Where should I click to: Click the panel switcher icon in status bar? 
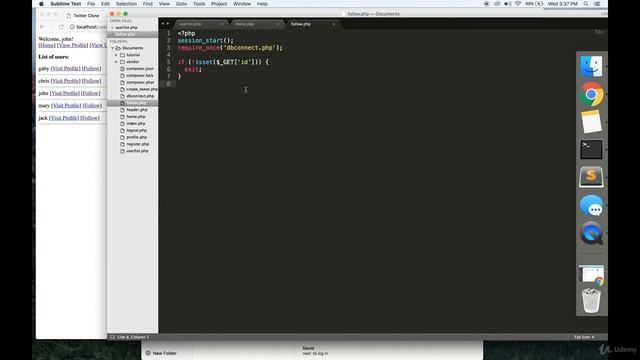(112, 337)
